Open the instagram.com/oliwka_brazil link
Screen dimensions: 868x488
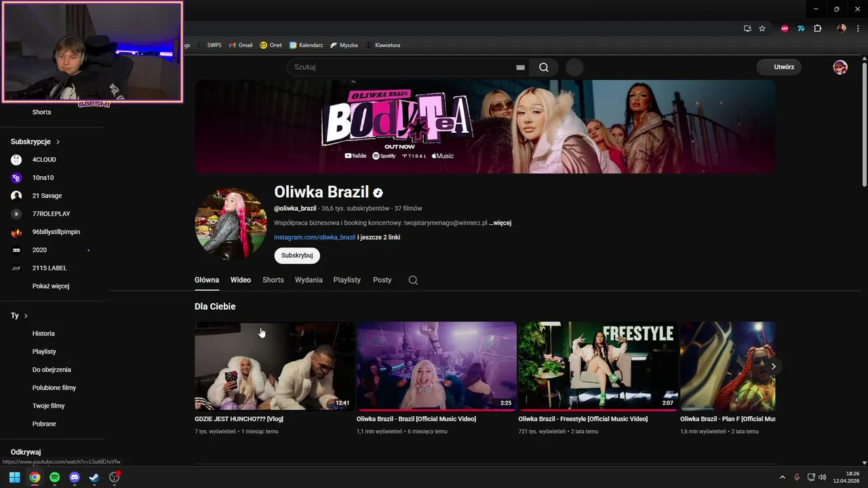point(315,237)
